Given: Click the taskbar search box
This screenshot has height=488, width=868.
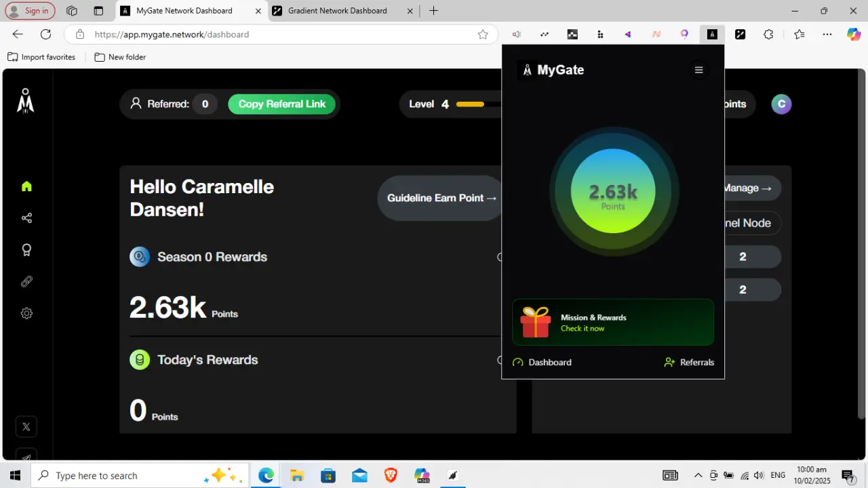Looking at the screenshot, I should click(x=141, y=475).
